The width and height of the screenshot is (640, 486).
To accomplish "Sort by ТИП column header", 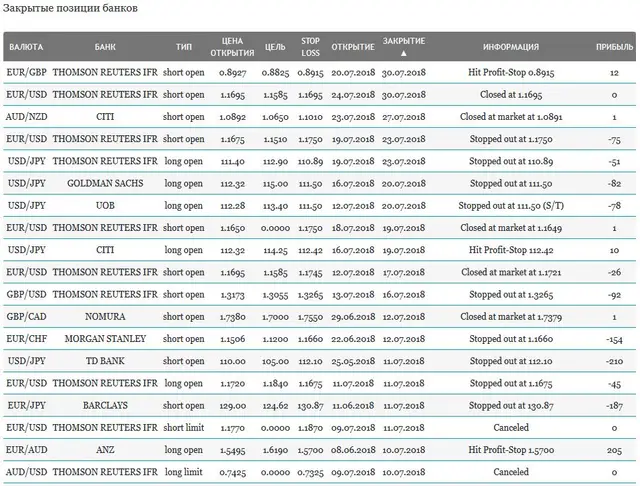I will (x=184, y=47).
